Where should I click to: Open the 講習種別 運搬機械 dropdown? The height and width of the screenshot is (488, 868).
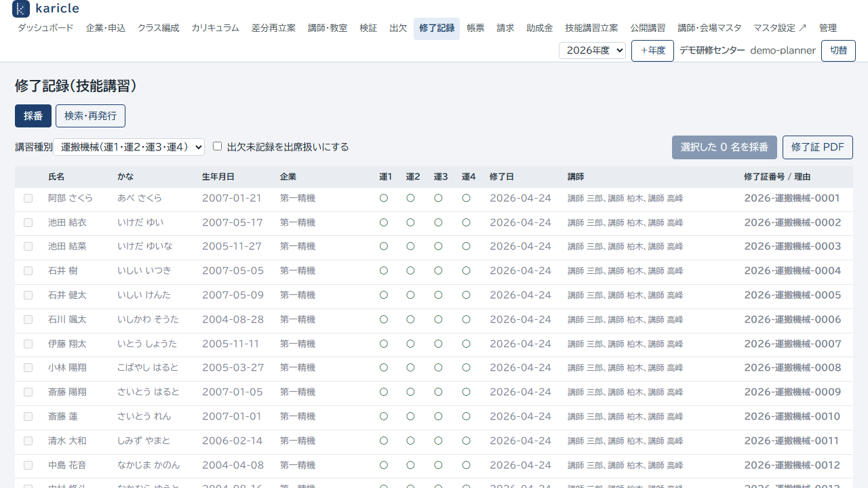point(129,147)
